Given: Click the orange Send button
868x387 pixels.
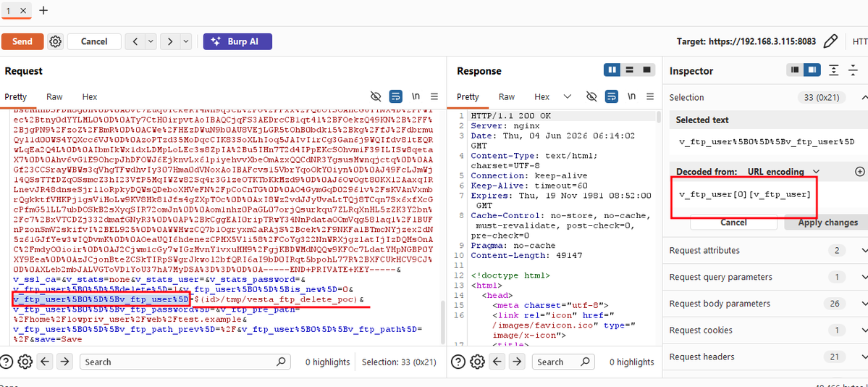Looking at the screenshot, I should (22, 41).
